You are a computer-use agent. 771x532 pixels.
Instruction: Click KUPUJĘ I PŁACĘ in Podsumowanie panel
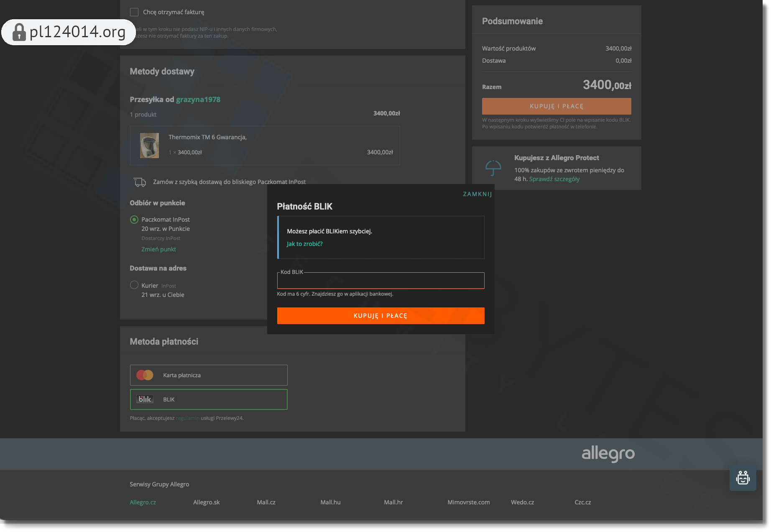pyautogui.click(x=557, y=106)
